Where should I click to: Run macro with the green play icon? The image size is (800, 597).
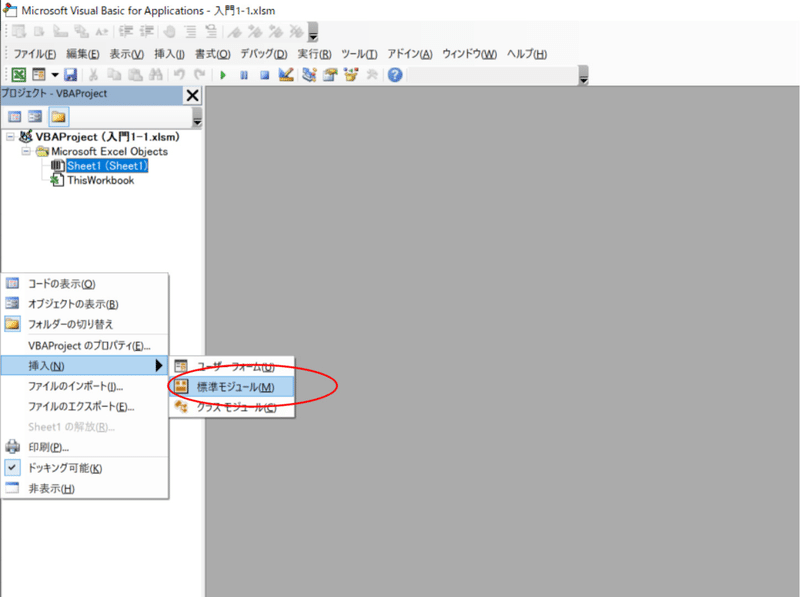tap(223, 75)
